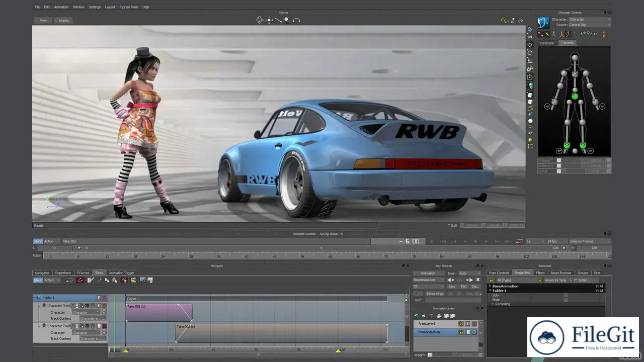
Task: Toggle eye visibility on first Character Track
Action: point(87,306)
